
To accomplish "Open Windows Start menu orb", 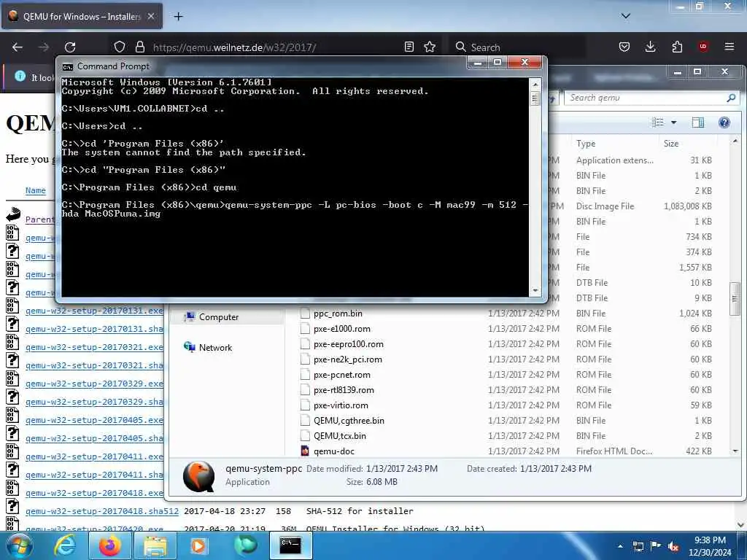I will coord(19,545).
